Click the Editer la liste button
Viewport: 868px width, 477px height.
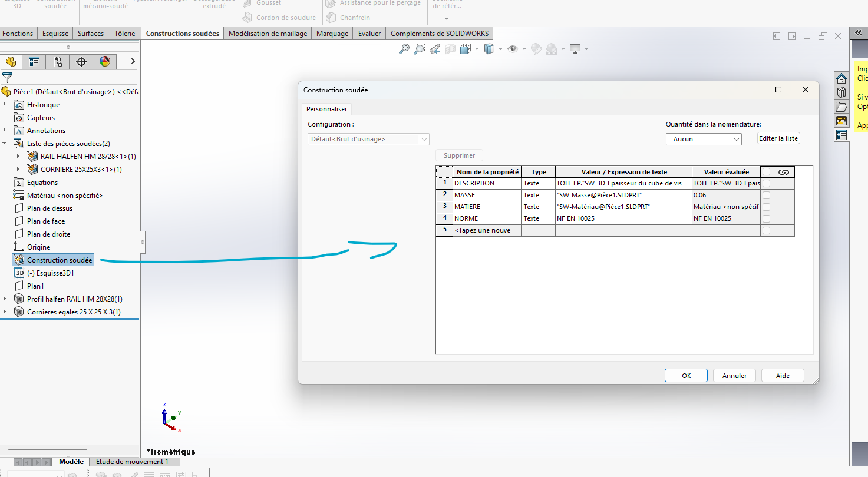coord(778,138)
